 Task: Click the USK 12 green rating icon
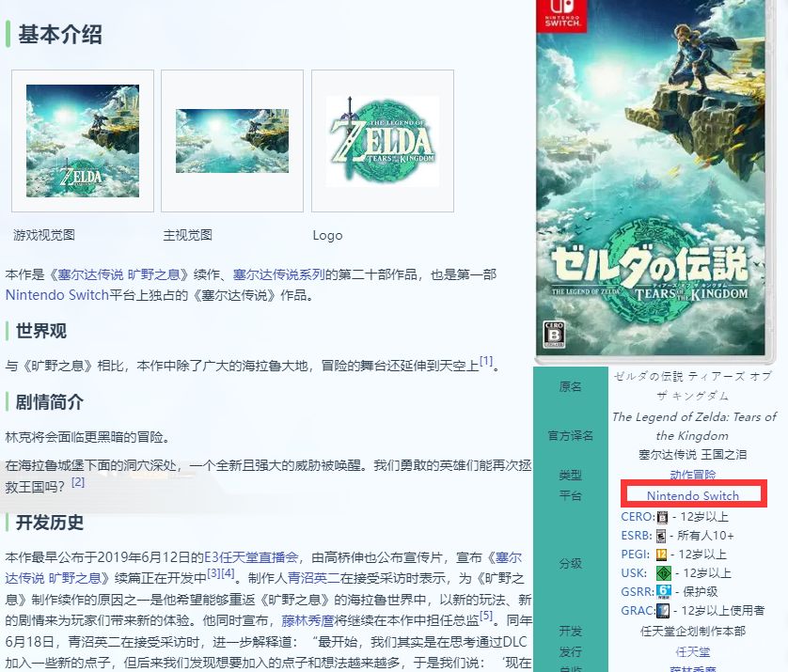coord(664,573)
